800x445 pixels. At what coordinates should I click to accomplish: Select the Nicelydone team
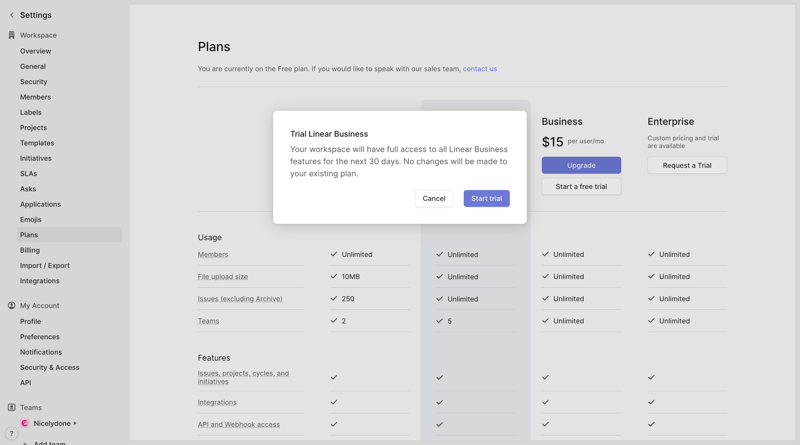coord(52,423)
